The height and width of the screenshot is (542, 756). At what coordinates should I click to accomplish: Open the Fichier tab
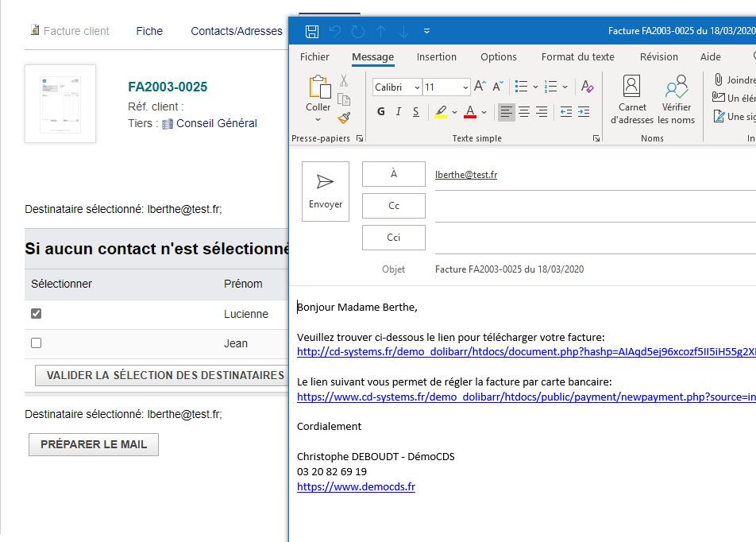(x=314, y=57)
